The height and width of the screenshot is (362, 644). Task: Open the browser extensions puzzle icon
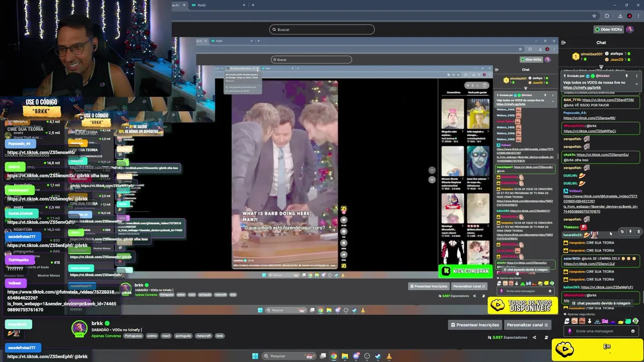(607, 16)
